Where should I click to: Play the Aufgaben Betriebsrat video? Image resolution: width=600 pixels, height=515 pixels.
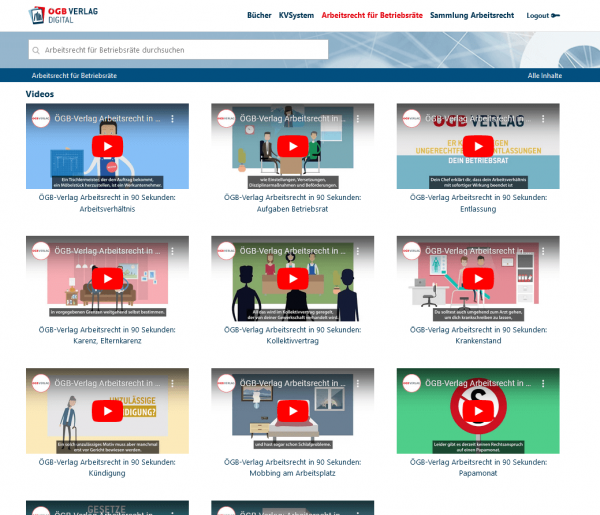[293, 146]
